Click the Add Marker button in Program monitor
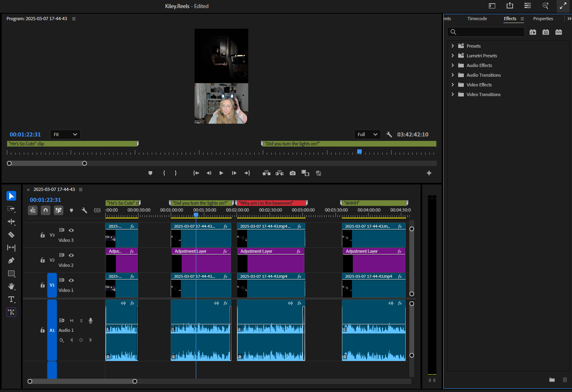 coord(151,173)
